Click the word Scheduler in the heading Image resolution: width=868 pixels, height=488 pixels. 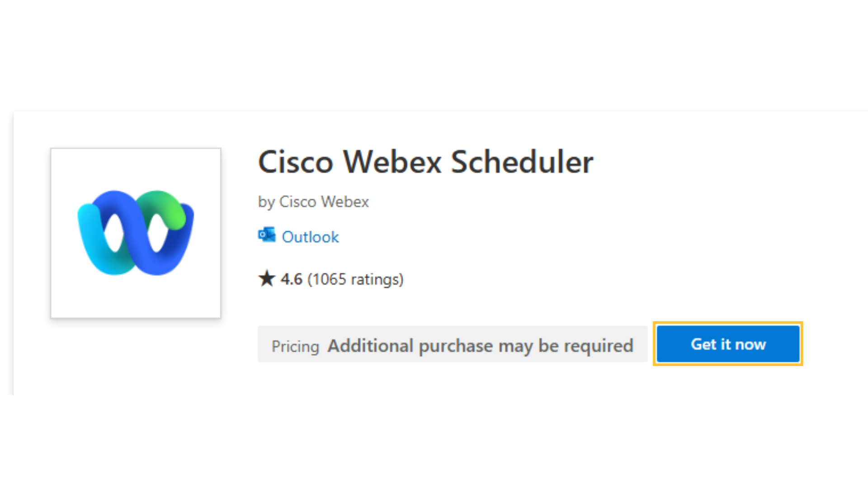(x=522, y=162)
